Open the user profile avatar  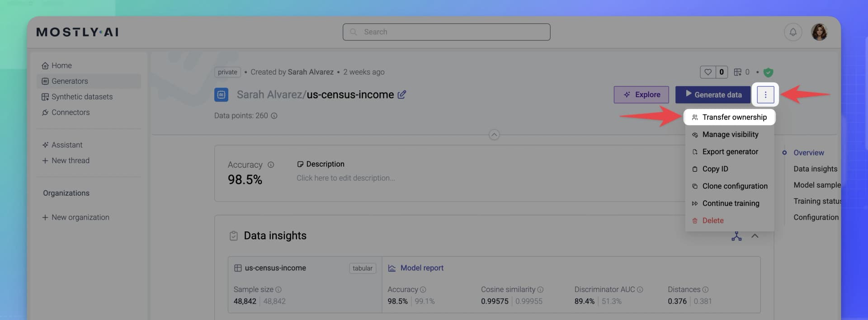pos(819,32)
